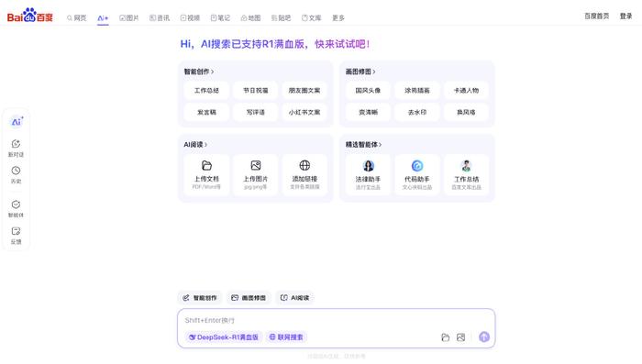Toggle the DeepSeek-R1满血版 model option
Screen dimensions: 642x364
(x=223, y=337)
